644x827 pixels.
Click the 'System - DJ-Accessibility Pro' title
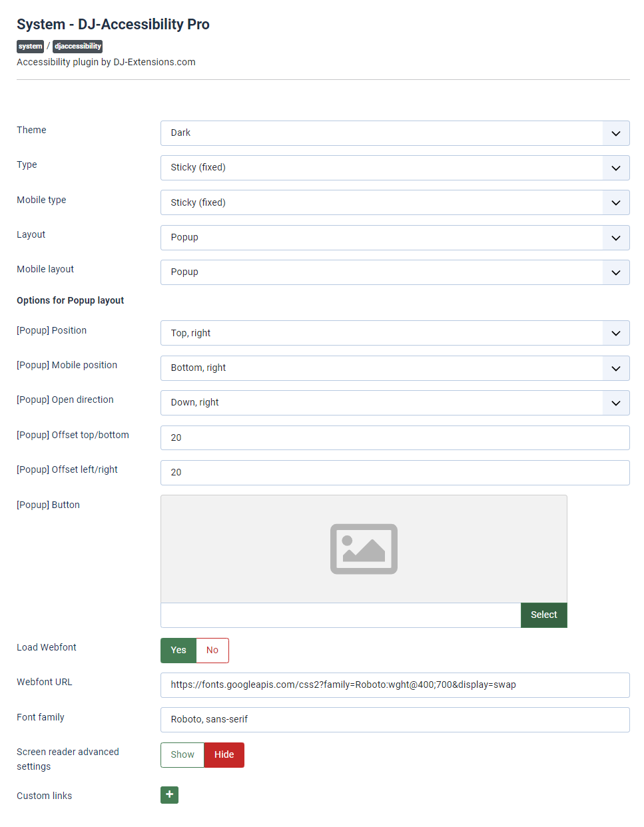[x=113, y=25]
